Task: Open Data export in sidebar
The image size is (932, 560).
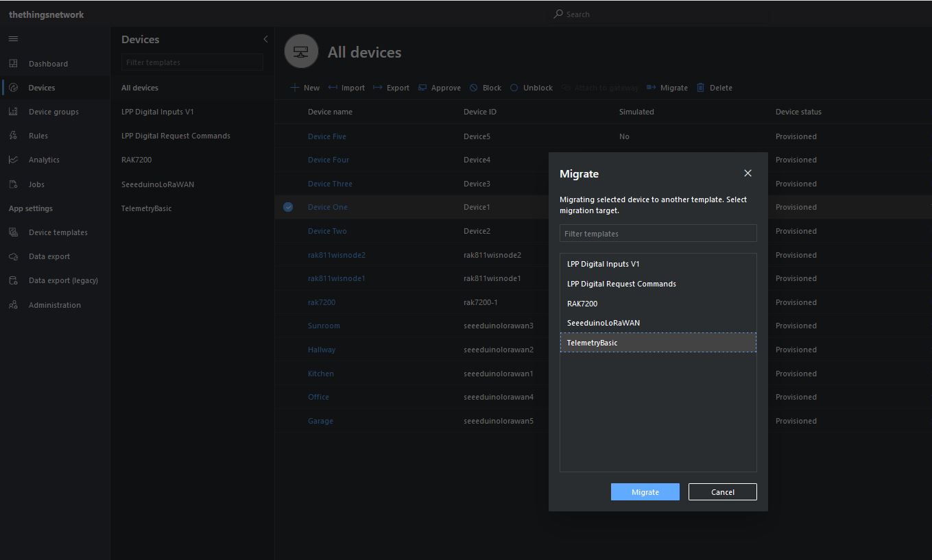Action: [49, 256]
